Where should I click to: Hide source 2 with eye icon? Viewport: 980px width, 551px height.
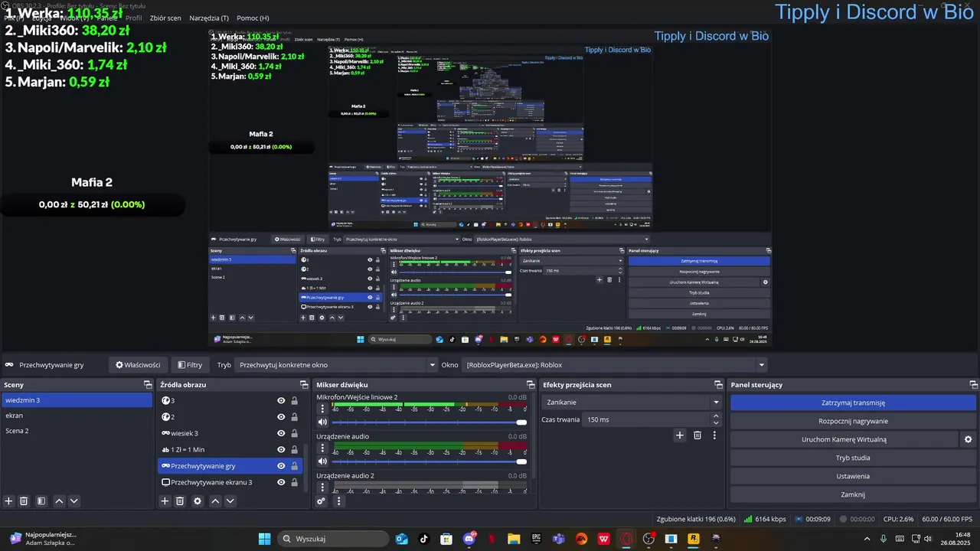[281, 417]
